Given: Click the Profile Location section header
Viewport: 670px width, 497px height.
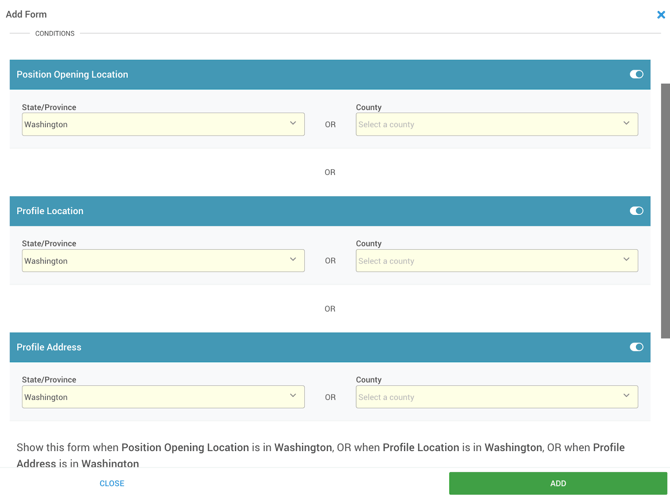Looking at the screenshot, I should tap(50, 211).
